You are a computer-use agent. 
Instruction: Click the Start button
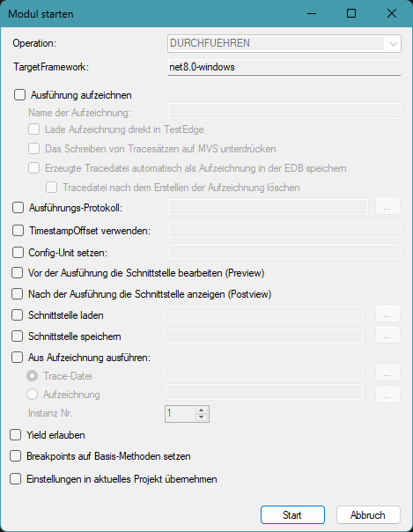click(292, 515)
